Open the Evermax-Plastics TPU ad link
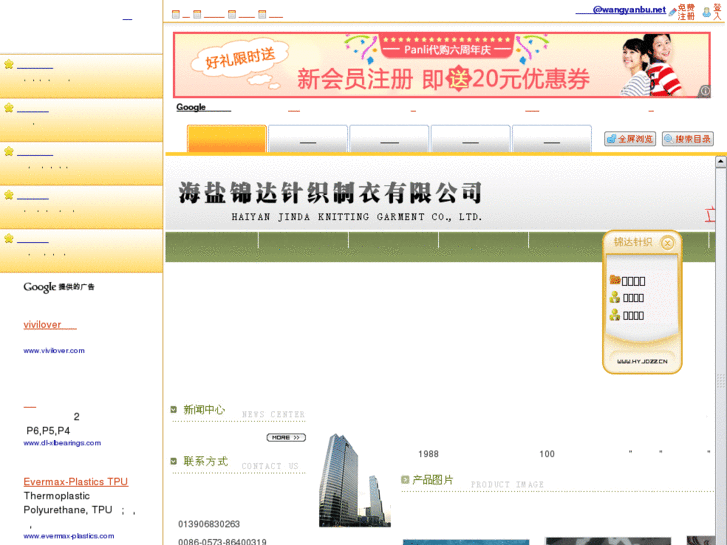Image resolution: width=727 pixels, height=545 pixels. [76, 481]
